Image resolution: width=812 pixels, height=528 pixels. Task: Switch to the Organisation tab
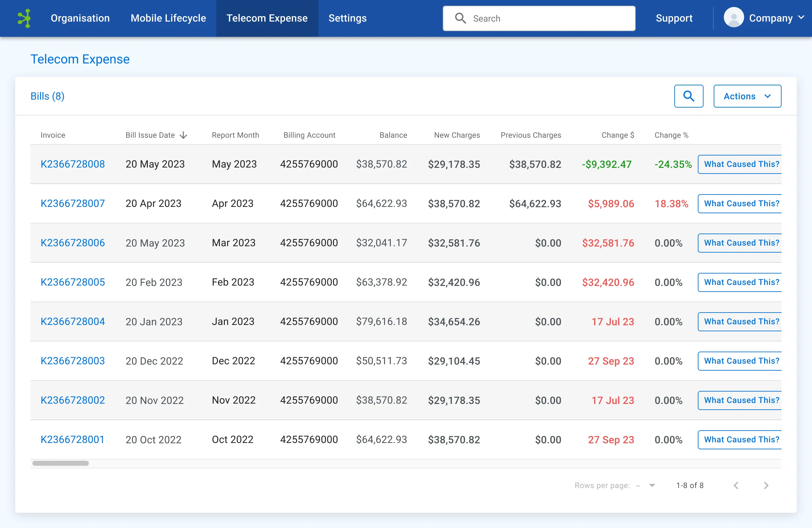pyautogui.click(x=80, y=18)
